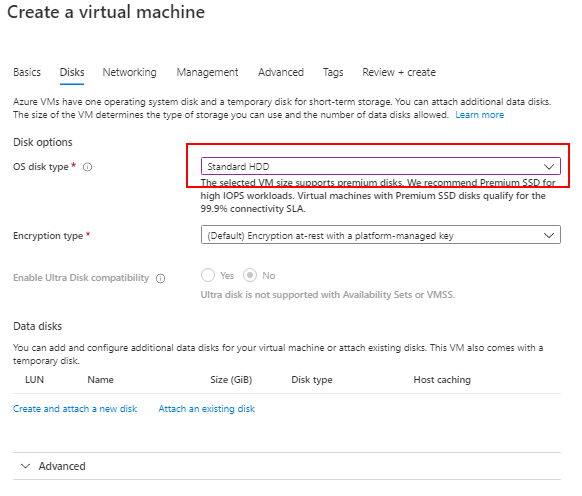Image resolution: width=582 pixels, height=496 pixels.
Task: Open the Management tab
Action: [x=207, y=72]
